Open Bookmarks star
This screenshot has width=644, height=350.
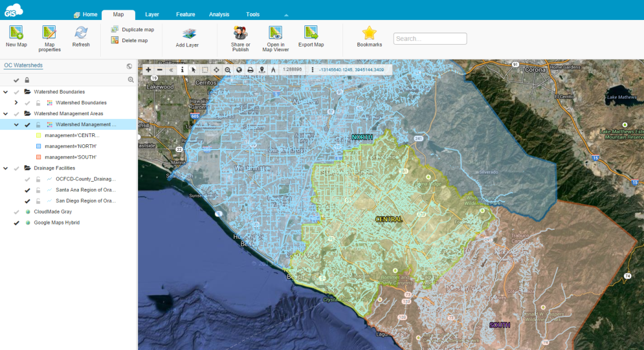[369, 33]
